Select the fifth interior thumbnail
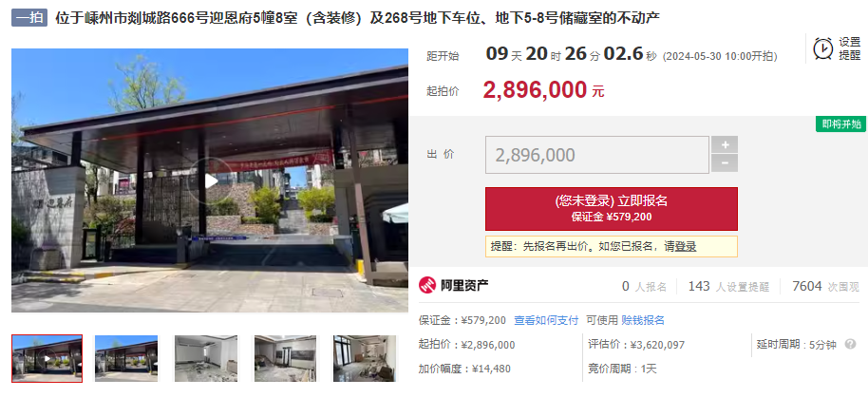 [x=365, y=358]
